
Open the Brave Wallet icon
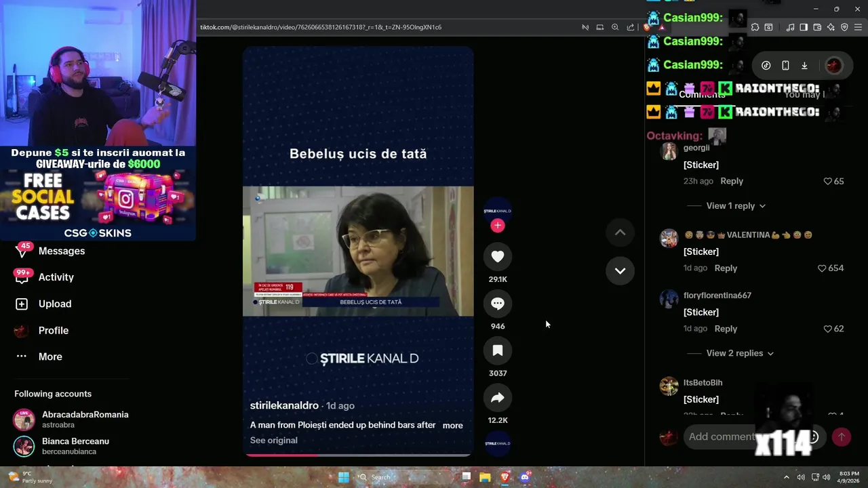coord(817,27)
